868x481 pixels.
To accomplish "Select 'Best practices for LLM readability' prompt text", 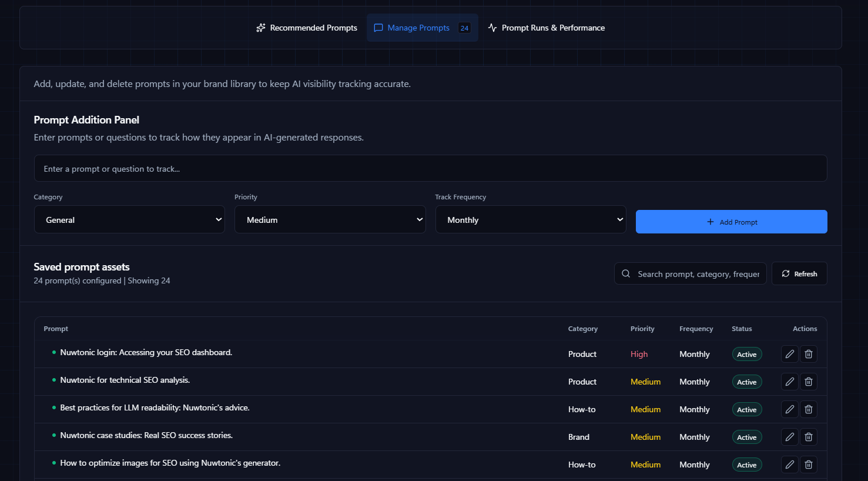I will coord(155,407).
